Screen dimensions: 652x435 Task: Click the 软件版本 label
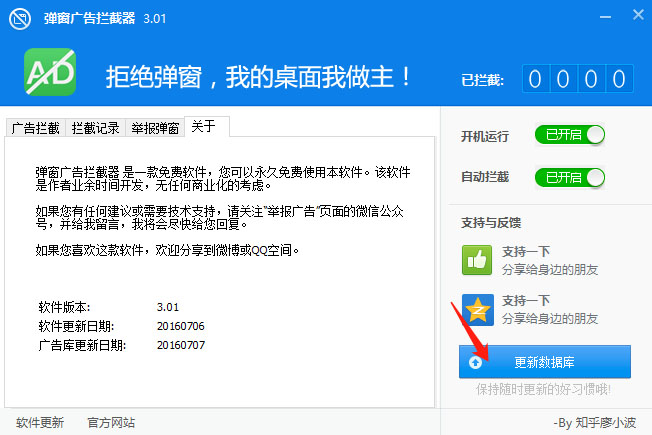click(x=64, y=307)
